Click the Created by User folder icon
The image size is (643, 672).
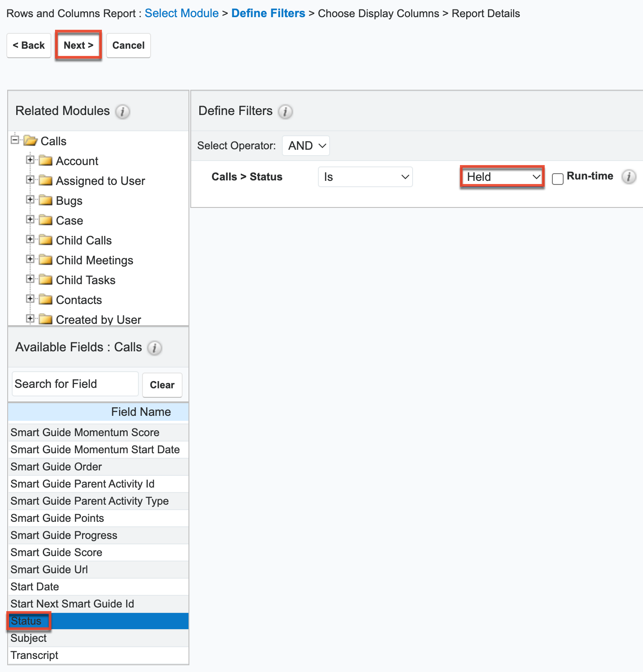(46, 319)
